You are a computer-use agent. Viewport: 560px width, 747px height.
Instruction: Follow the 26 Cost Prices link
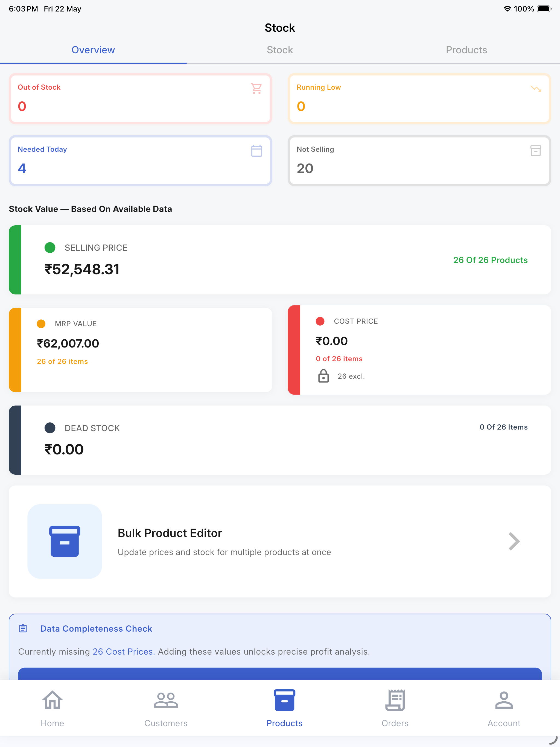pos(124,651)
